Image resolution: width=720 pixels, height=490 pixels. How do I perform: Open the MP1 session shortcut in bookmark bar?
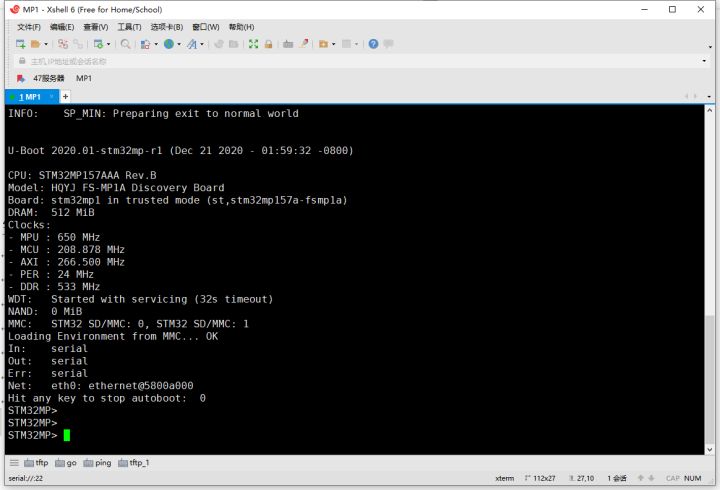[84, 79]
